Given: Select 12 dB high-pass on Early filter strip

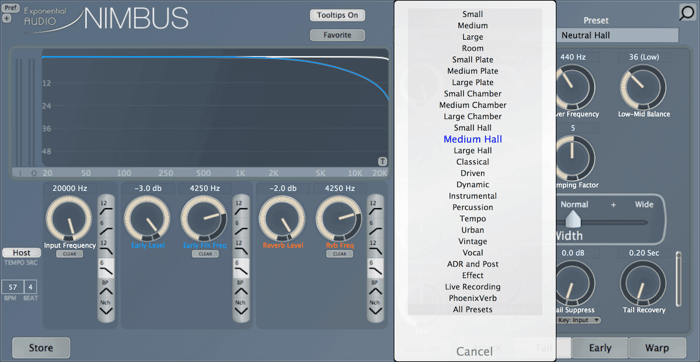Looking at the screenshot, I should coord(241,207).
